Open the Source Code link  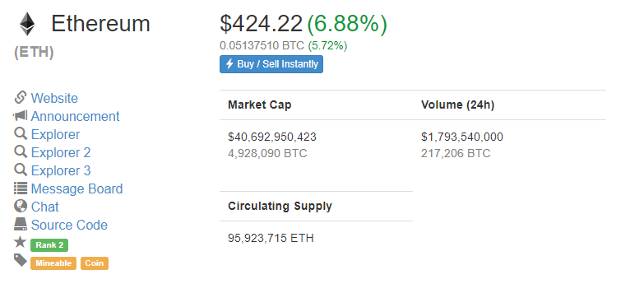[69, 225]
